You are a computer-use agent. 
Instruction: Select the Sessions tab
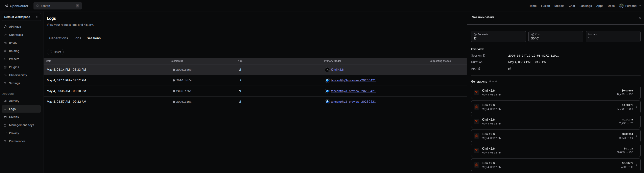pos(94,38)
